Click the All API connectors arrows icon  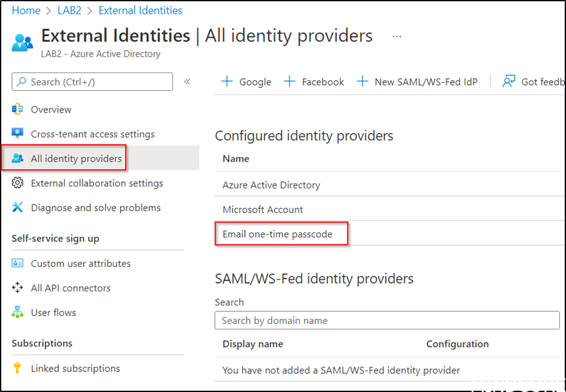[x=17, y=288]
